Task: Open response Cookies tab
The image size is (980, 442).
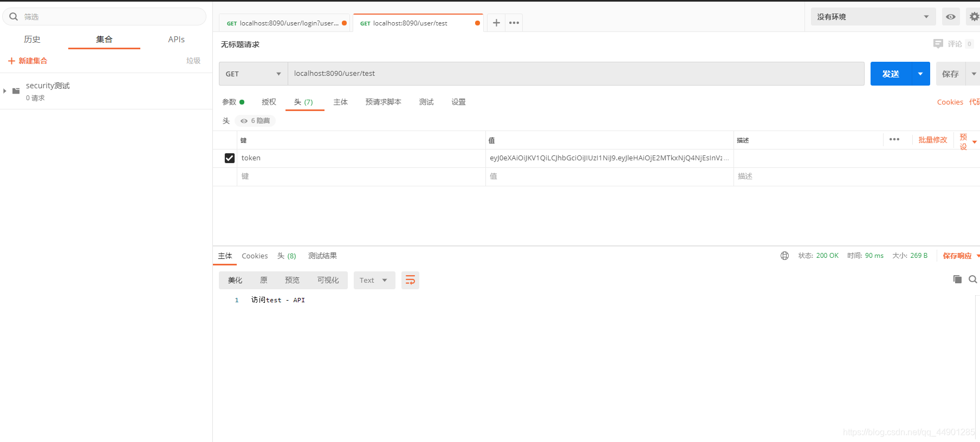Action: click(x=255, y=256)
